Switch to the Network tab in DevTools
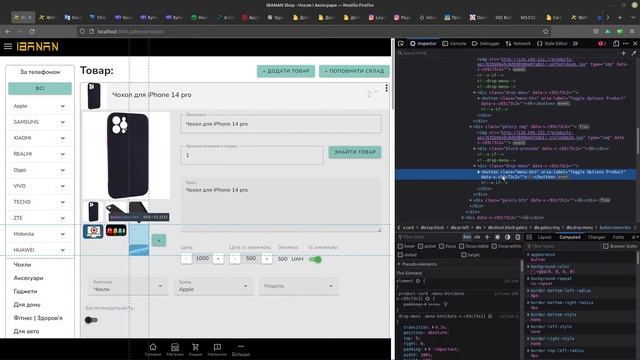The height and width of the screenshot is (360, 640). [518, 43]
